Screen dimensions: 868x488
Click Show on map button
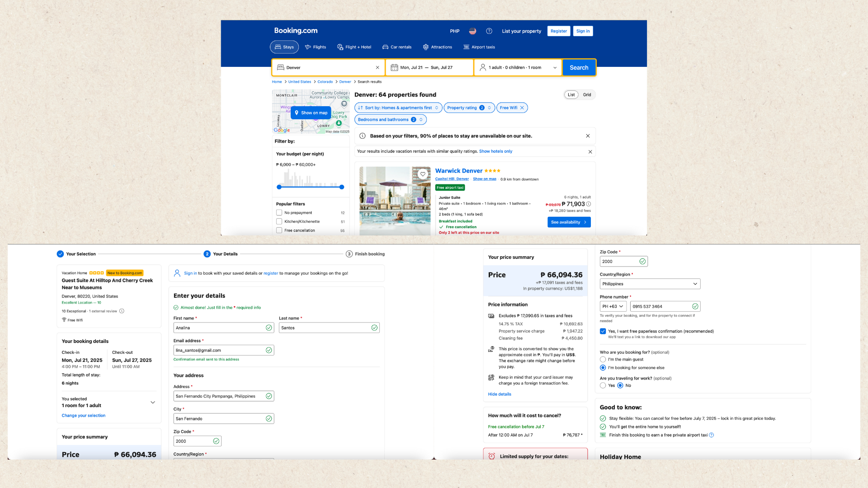click(x=311, y=113)
